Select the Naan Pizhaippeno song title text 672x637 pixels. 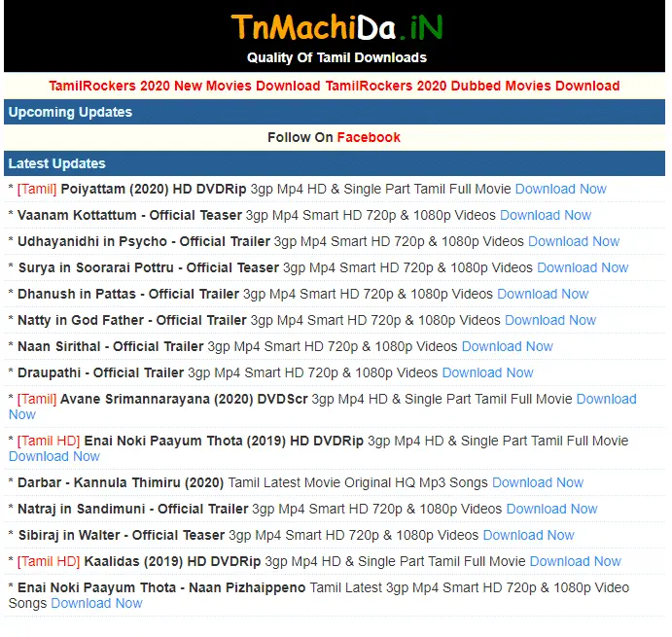[161, 587]
